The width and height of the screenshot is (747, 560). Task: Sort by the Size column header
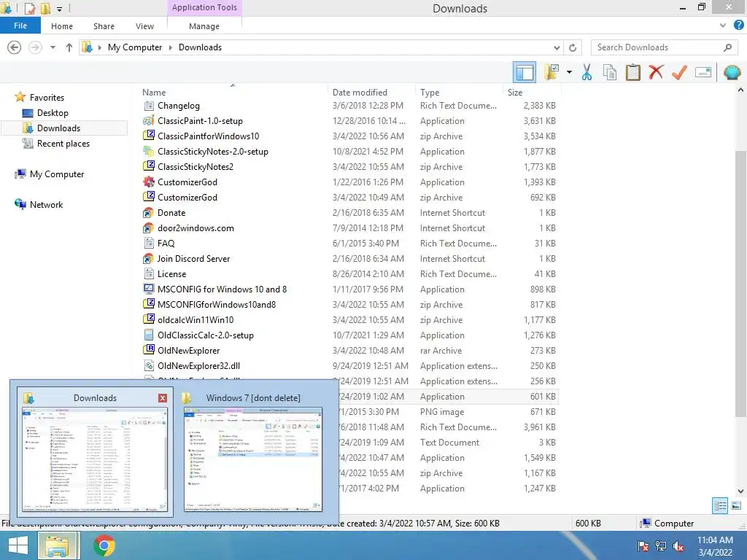tap(515, 93)
